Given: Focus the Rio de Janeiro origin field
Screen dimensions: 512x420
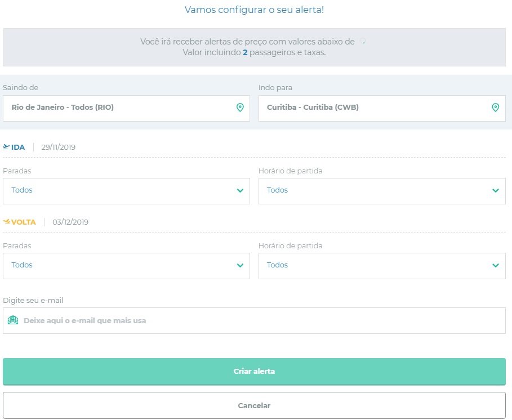Looking at the screenshot, I should [126, 108].
